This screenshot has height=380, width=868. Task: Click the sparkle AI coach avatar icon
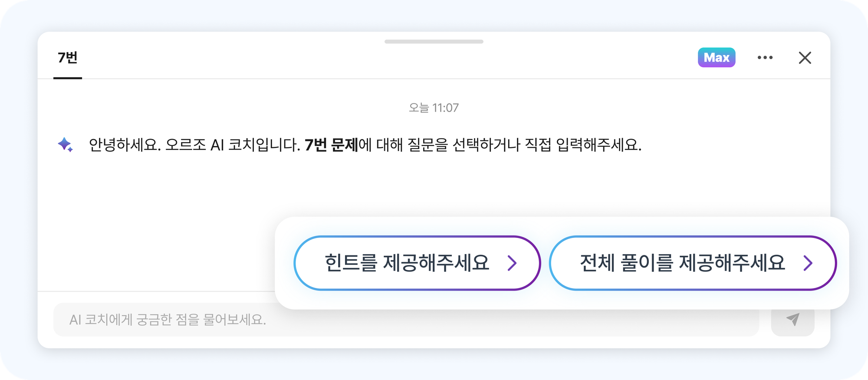pyautogui.click(x=65, y=145)
